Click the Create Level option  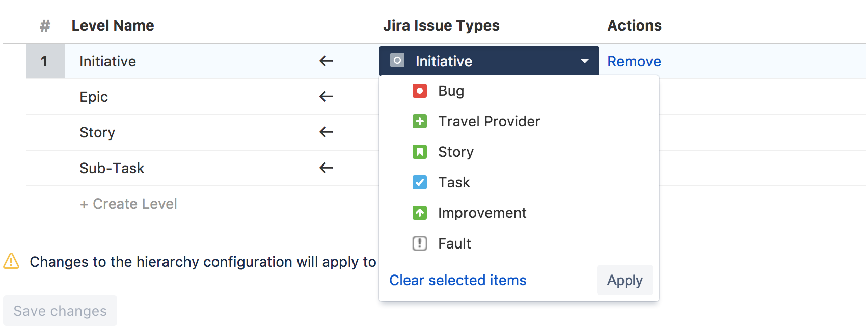tap(128, 204)
